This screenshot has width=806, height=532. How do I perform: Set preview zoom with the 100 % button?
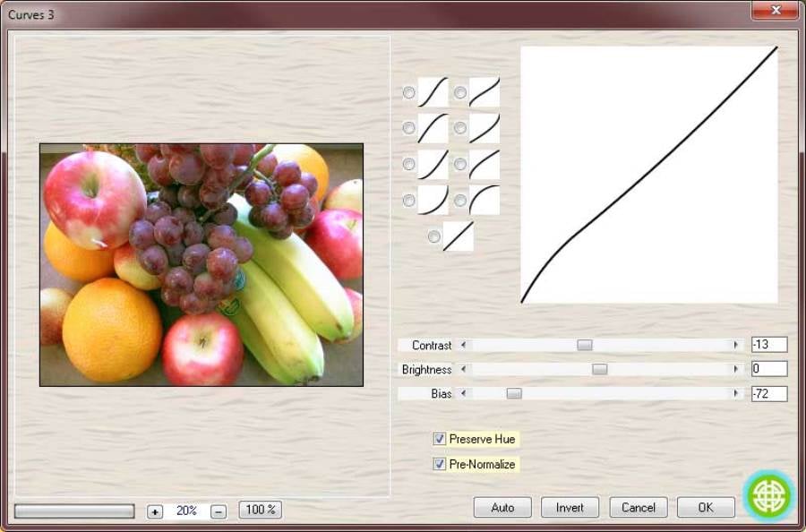click(x=261, y=510)
